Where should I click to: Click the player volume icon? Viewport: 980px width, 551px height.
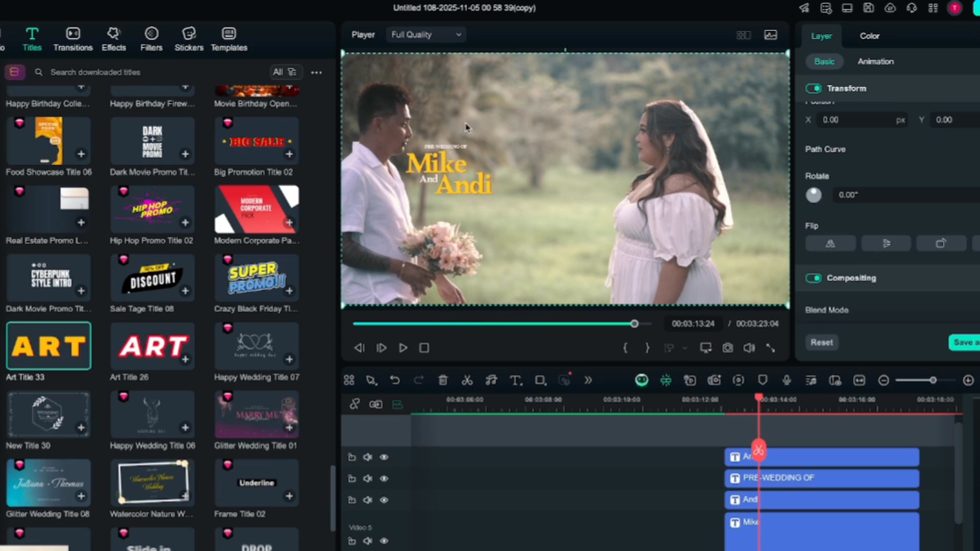click(x=749, y=348)
